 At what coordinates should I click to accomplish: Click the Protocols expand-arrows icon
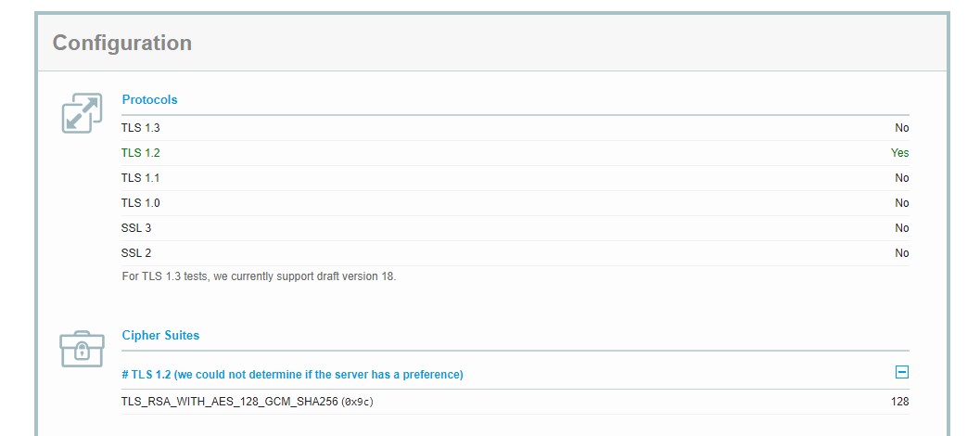[x=82, y=113]
